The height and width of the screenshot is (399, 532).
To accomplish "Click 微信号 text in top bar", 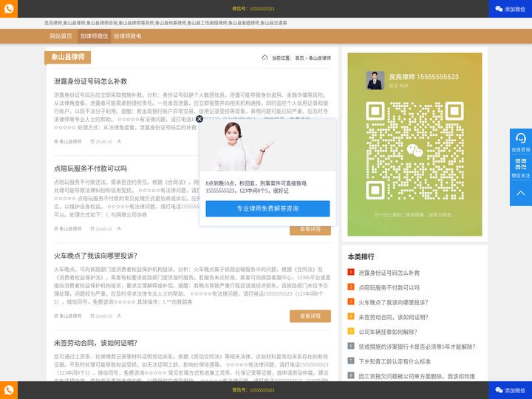I will click(253, 9).
